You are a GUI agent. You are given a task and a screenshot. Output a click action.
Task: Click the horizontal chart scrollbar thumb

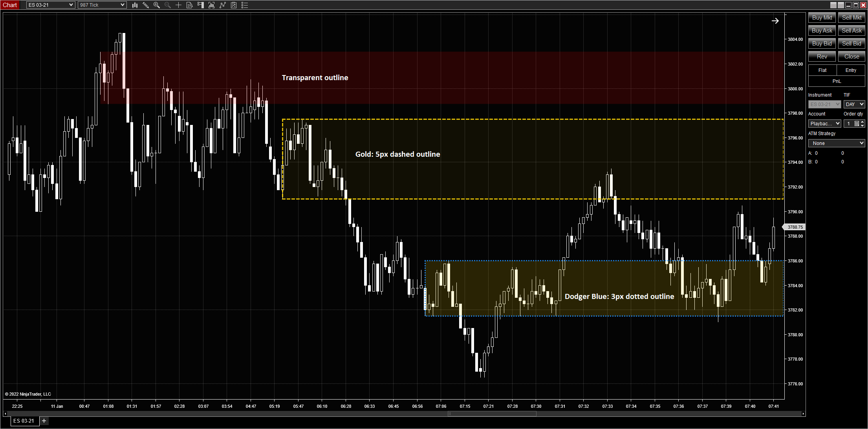(x=492, y=414)
